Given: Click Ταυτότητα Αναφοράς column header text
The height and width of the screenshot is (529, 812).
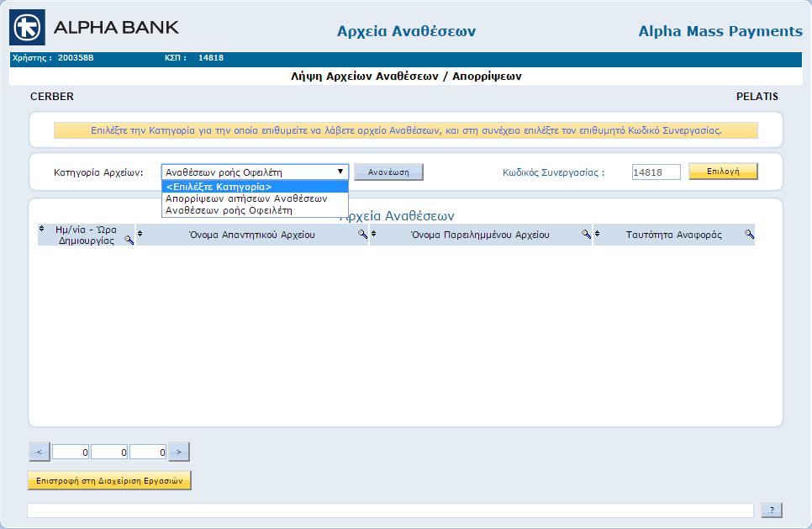Looking at the screenshot, I should 674,235.
